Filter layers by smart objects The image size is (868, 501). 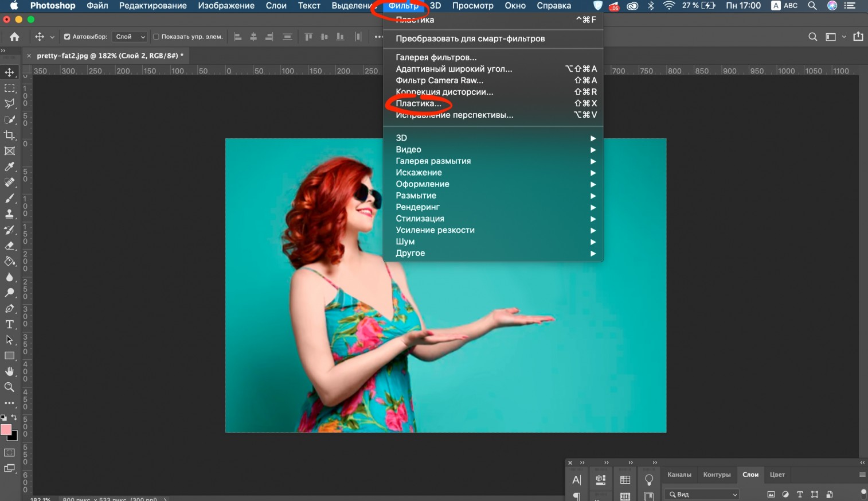830,494
